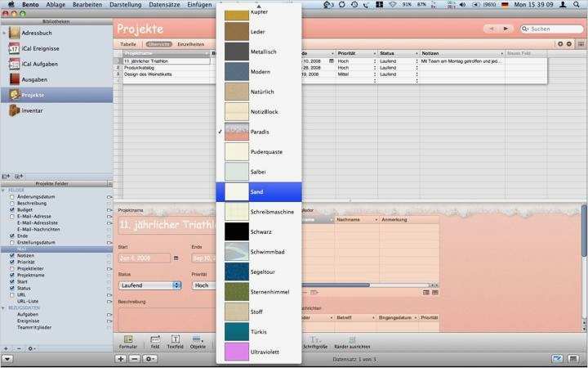
Task: Open the Bearbeiten menu
Action: pos(87,5)
